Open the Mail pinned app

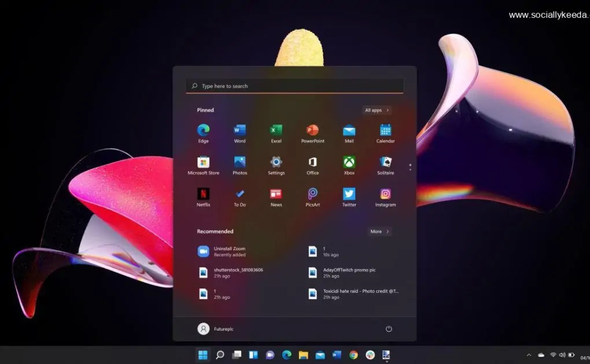pyautogui.click(x=349, y=133)
